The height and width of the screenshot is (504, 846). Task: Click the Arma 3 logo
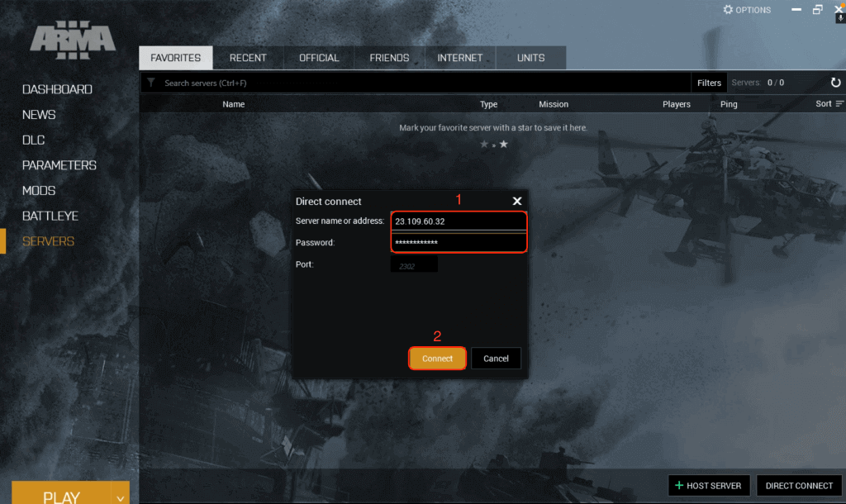pos(73,42)
